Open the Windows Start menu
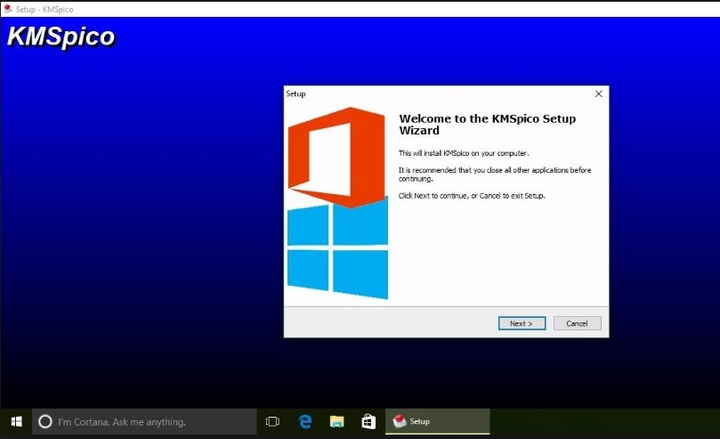The height and width of the screenshot is (439, 720). click(x=16, y=422)
